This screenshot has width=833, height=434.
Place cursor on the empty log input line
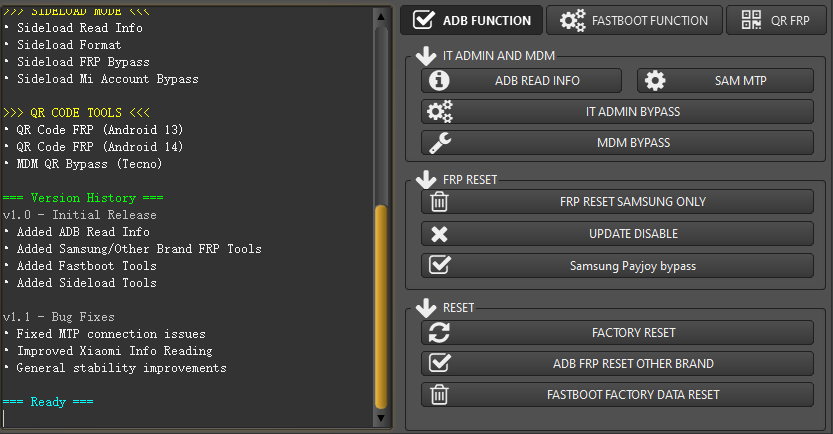coord(187,419)
